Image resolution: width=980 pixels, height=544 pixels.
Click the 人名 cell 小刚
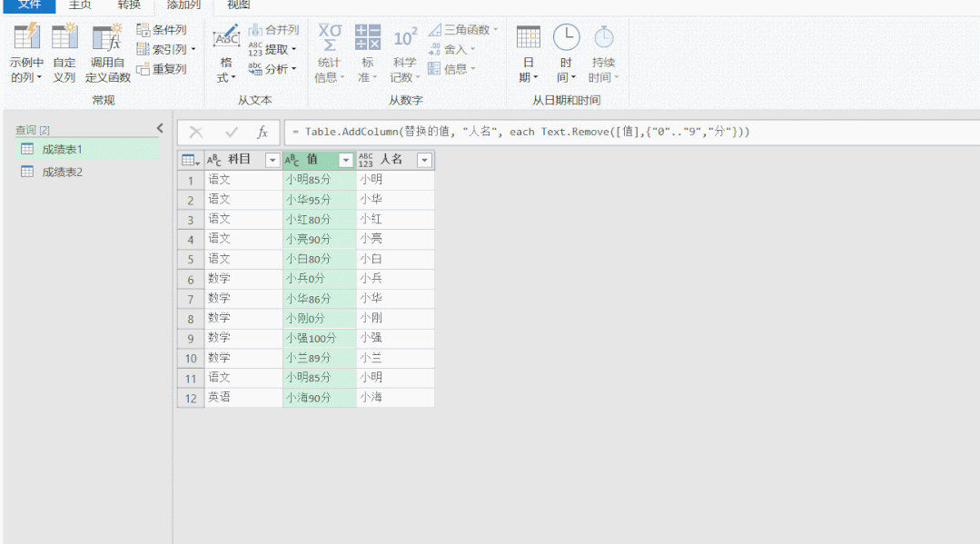396,318
